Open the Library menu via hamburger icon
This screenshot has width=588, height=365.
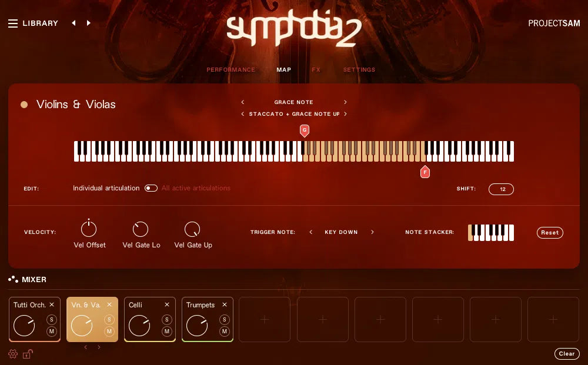click(12, 23)
